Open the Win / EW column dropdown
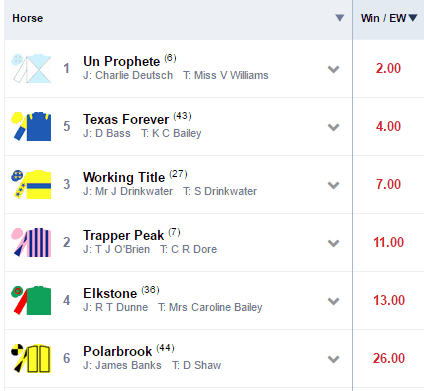This screenshot has width=424, height=391. coord(413,18)
